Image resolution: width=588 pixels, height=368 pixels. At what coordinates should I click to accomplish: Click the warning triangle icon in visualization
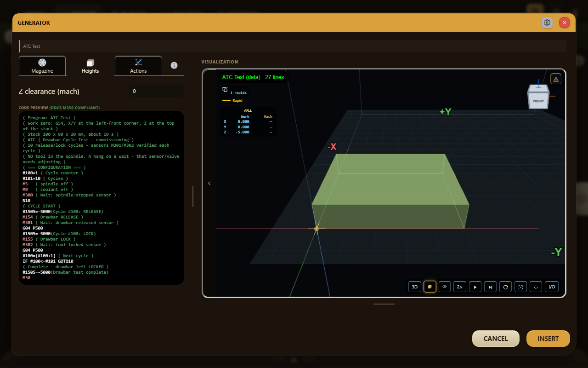[556, 79]
